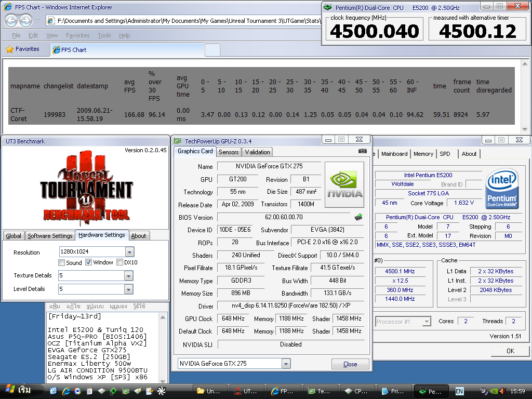
Task: Open the GPU selection dropdown in GPU-Z
Action: pos(286,364)
